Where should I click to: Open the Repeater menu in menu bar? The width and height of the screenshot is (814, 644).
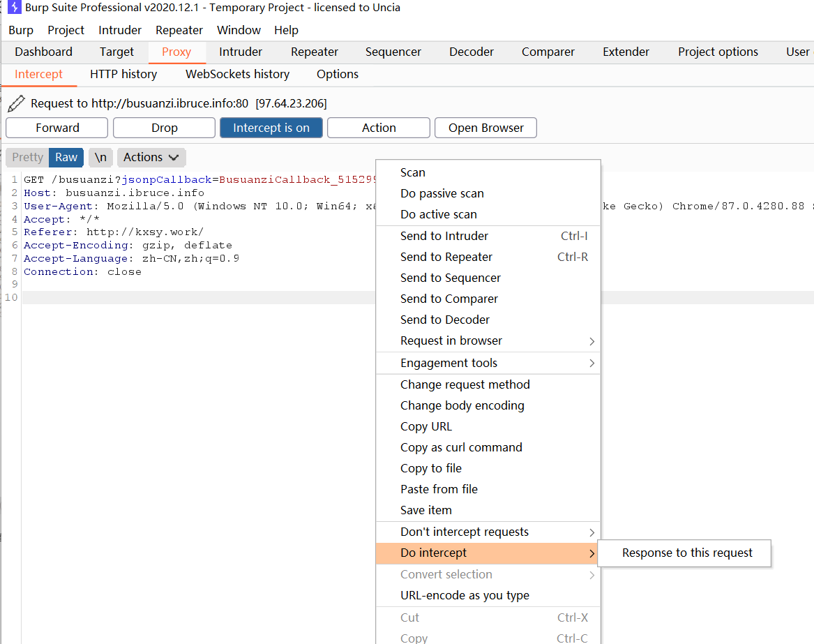coord(179,30)
